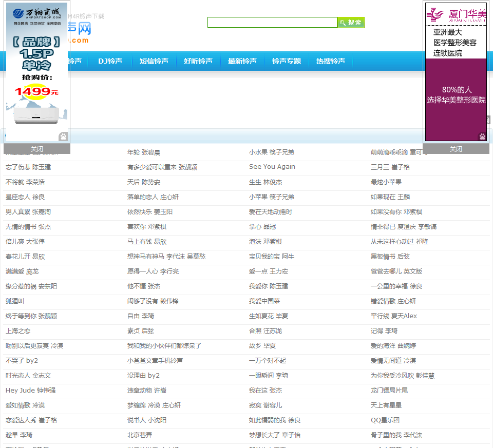This screenshot has height=448, width=493.
Task: Click the paw icon on left ad
Action: (63, 137)
